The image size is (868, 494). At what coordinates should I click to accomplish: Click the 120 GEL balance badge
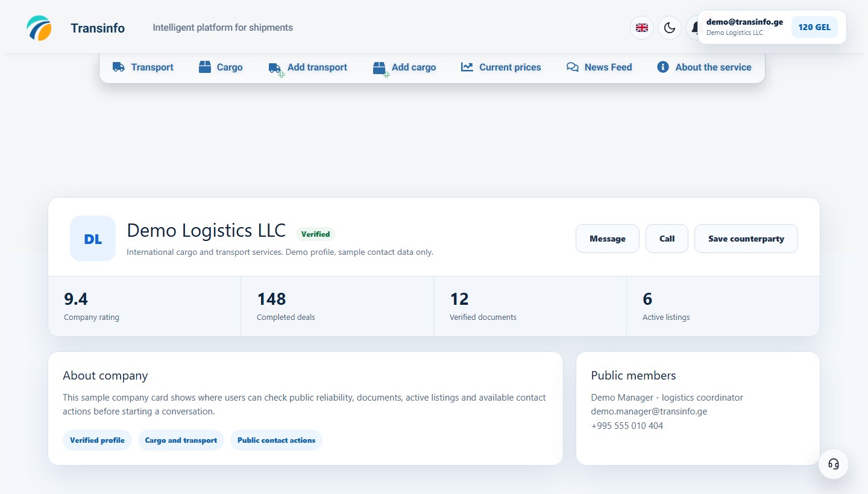pos(814,27)
